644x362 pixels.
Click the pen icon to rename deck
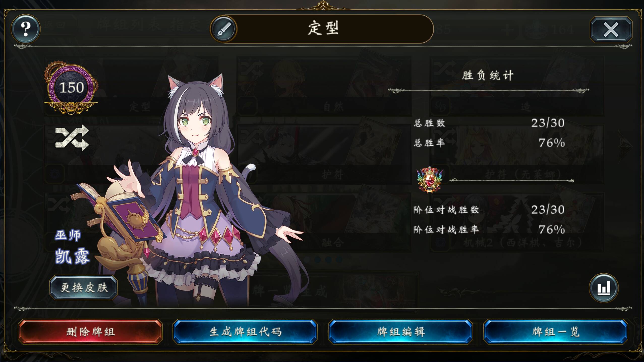click(224, 29)
